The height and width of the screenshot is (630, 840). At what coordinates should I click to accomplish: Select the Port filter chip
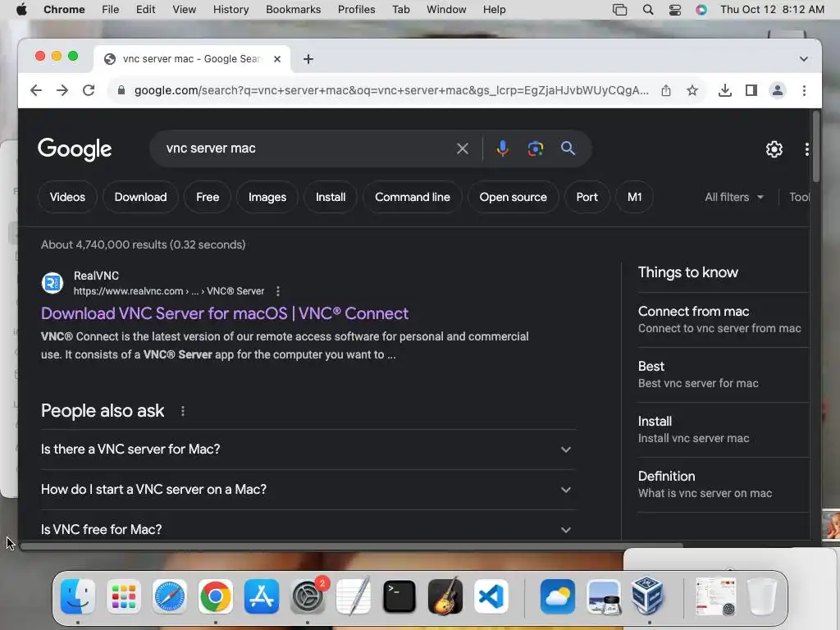point(587,197)
